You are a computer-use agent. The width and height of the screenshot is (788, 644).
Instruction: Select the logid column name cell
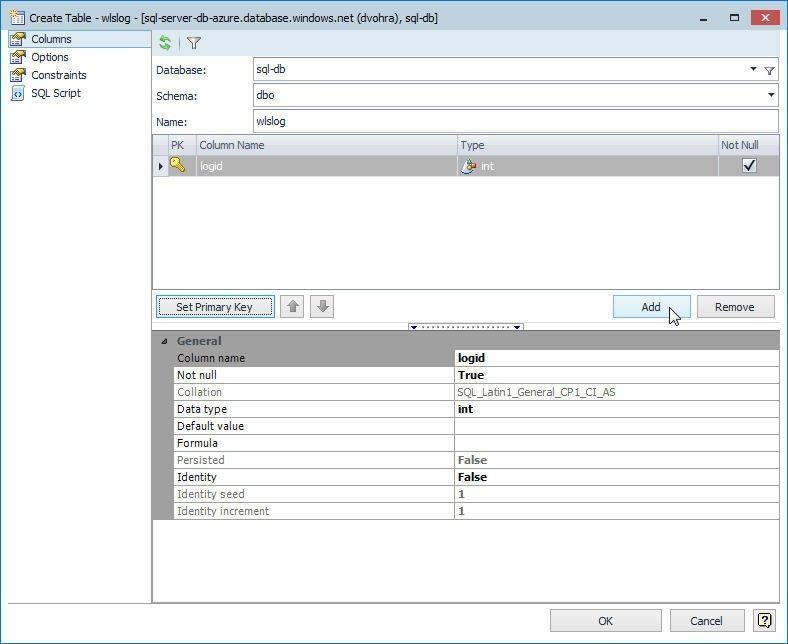[x=327, y=166]
